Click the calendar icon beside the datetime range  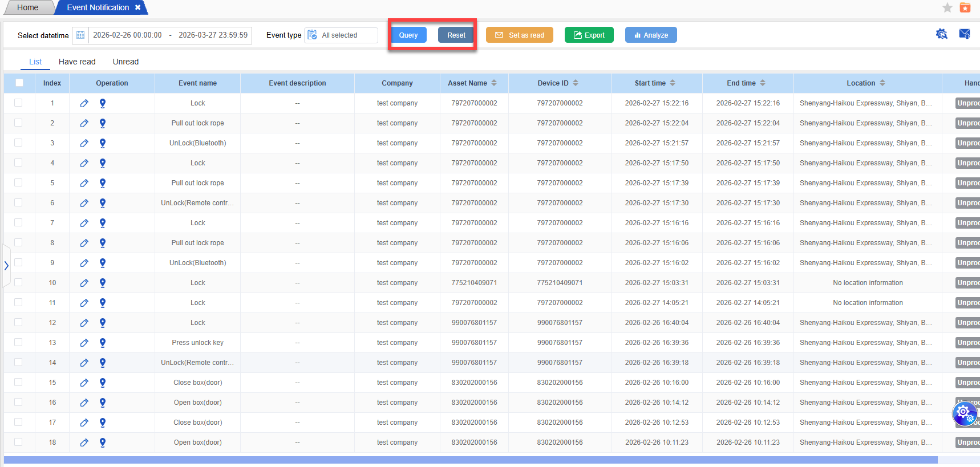pos(80,35)
